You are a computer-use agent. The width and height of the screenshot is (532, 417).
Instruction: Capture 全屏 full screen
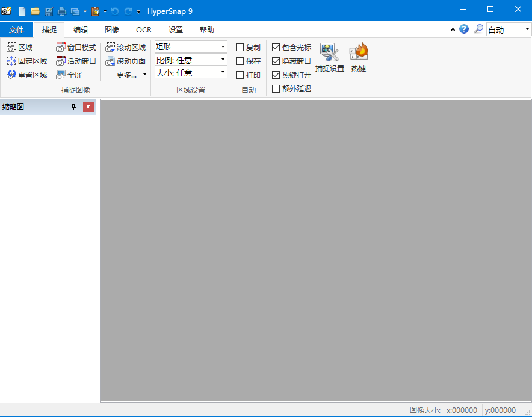click(69, 75)
